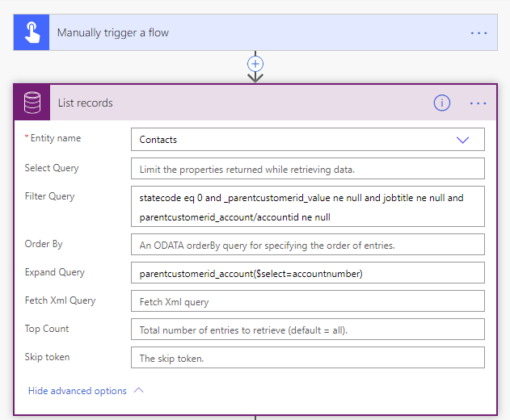Click the manual trigger hand icon
Viewport: 510px width, 420px height.
[x=32, y=33]
